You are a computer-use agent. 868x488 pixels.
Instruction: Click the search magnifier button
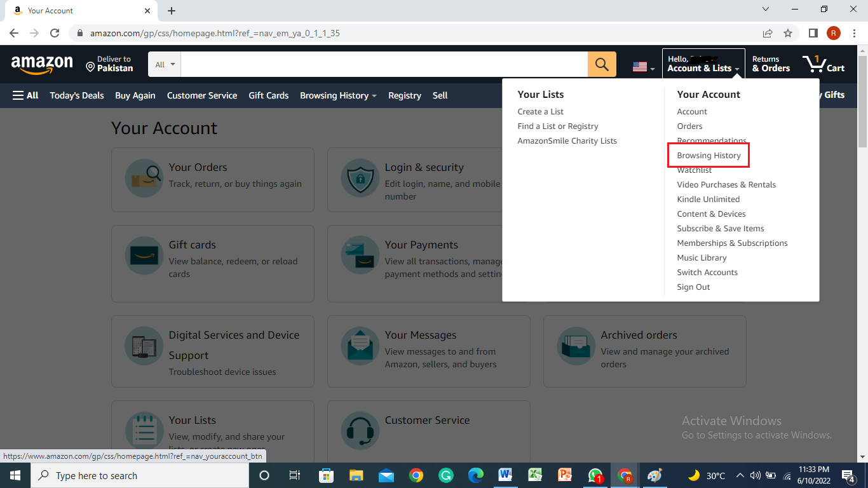point(602,64)
